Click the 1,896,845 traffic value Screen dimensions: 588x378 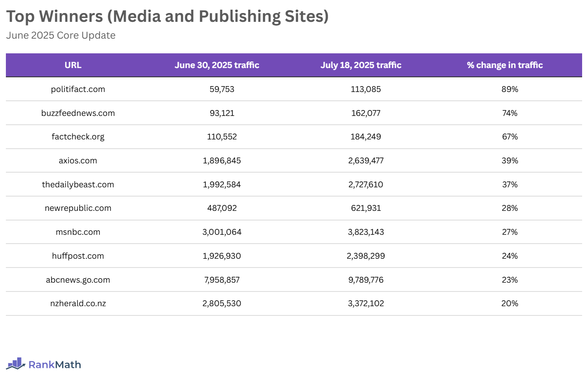(222, 160)
